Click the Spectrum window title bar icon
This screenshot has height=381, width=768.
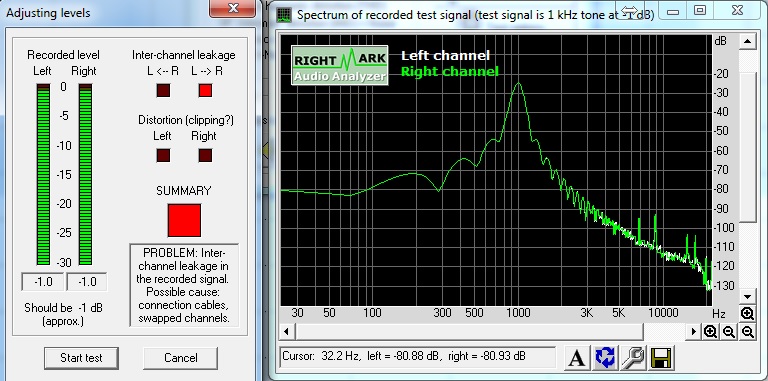click(x=284, y=14)
